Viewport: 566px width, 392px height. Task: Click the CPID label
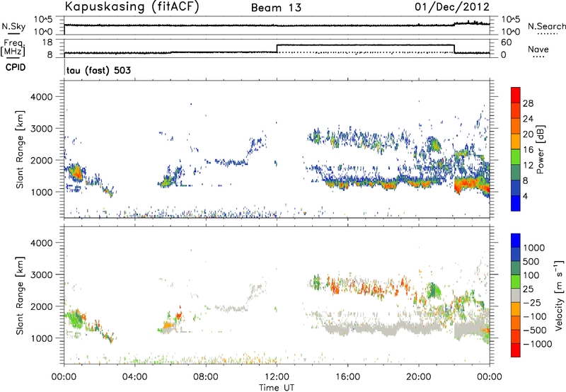click(x=16, y=67)
